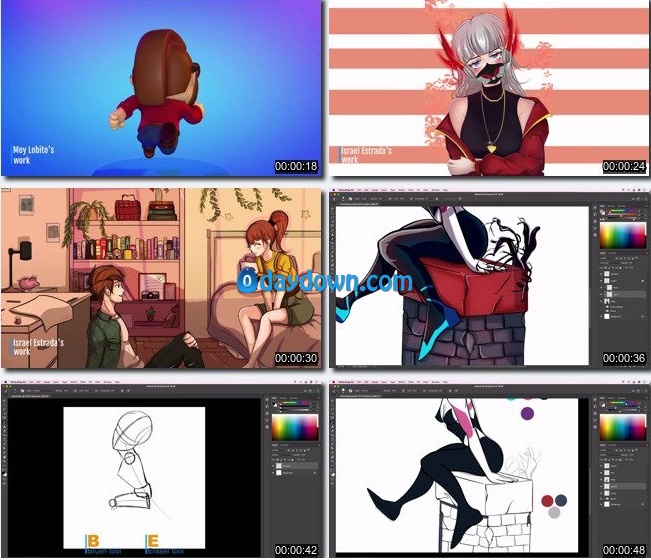Click foreground color swatch in 00:00:36 Color panel
This screenshot has height=560, width=651.
click(x=601, y=211)
